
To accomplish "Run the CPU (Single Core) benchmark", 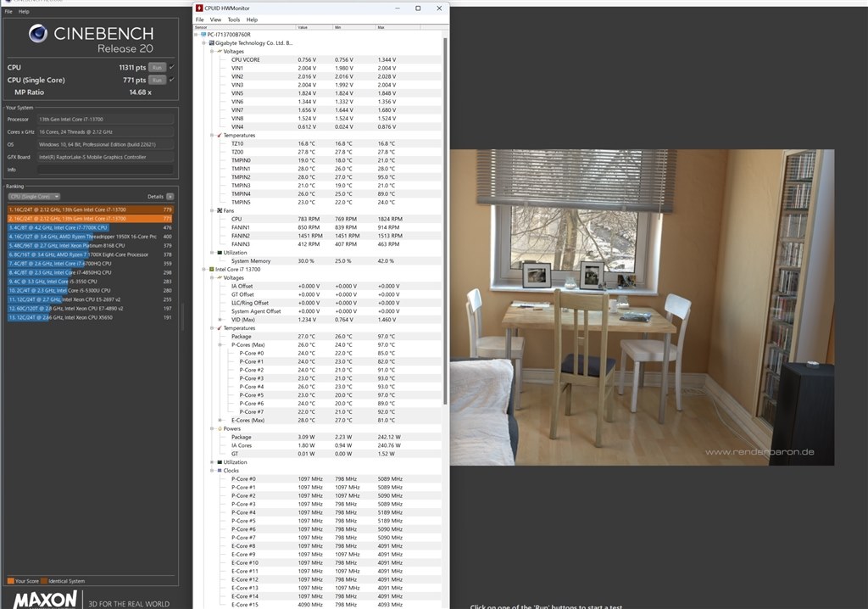I will 157,81.
